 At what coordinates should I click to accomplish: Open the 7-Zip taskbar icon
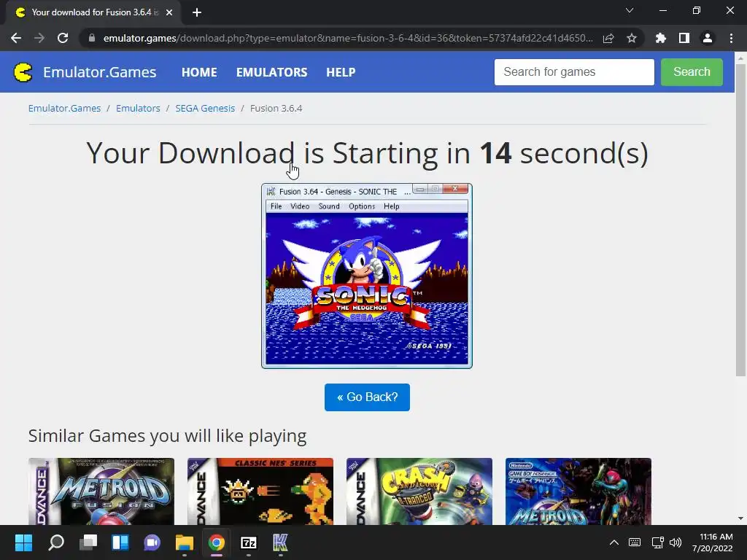pyautogui.click(x=249, y=542)
